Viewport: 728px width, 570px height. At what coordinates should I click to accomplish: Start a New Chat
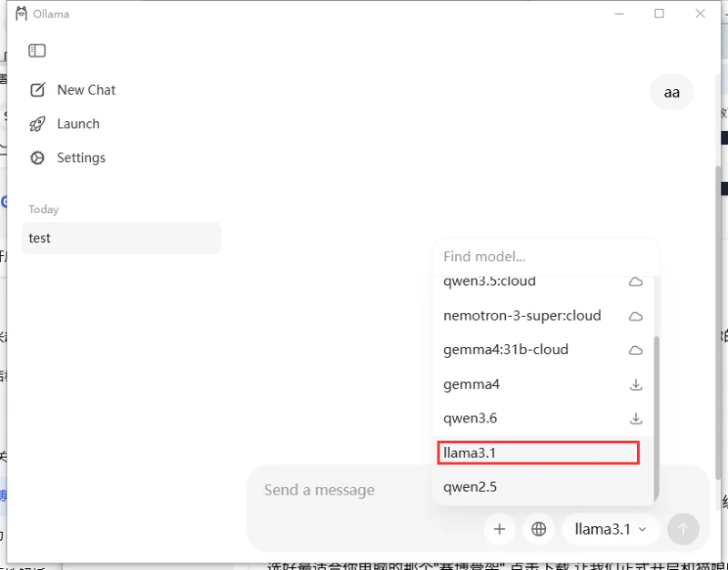(x=73, y=89)
